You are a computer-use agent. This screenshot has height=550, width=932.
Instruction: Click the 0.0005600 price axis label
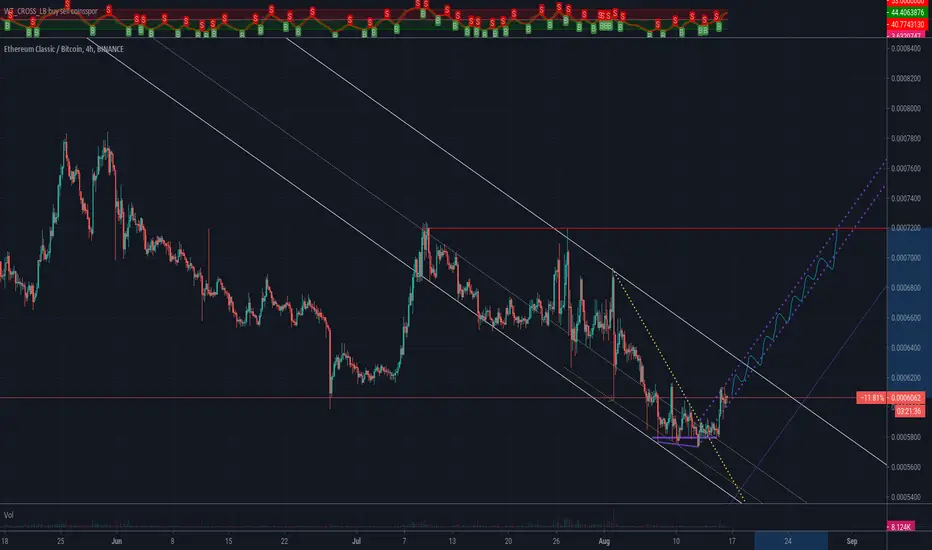tap(906, 467)
